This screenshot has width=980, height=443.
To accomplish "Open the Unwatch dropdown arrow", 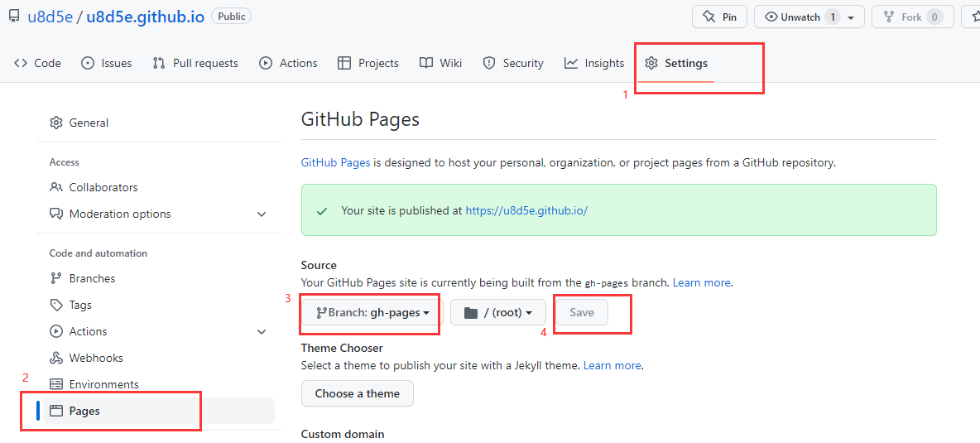I will [851, 17].
